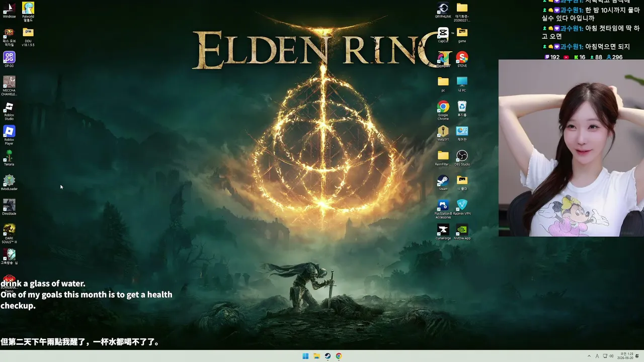Launch the STOVE desktop shortcut
The width and height of the screenshot is (644, 362).
[462, 59]
